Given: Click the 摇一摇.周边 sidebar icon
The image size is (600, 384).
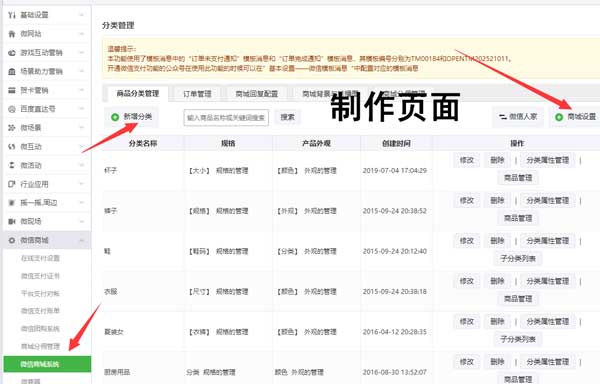Looking at the screenshot, I should (12, 203).
